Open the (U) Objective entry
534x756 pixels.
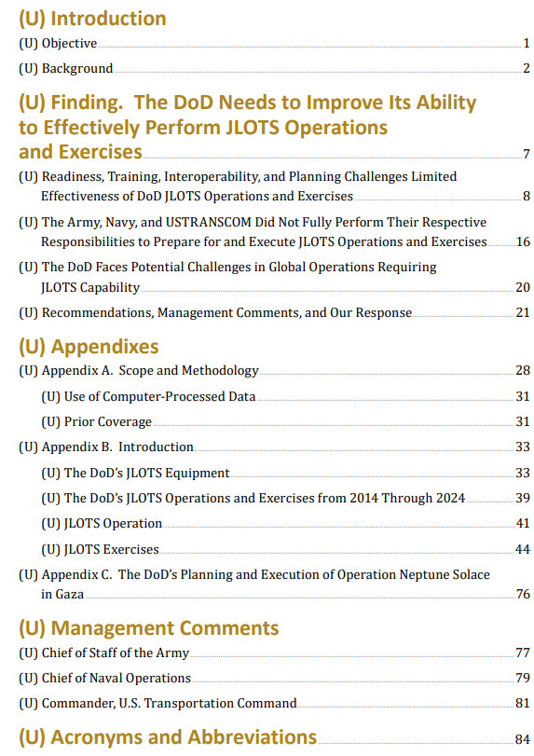pos(274,44)
